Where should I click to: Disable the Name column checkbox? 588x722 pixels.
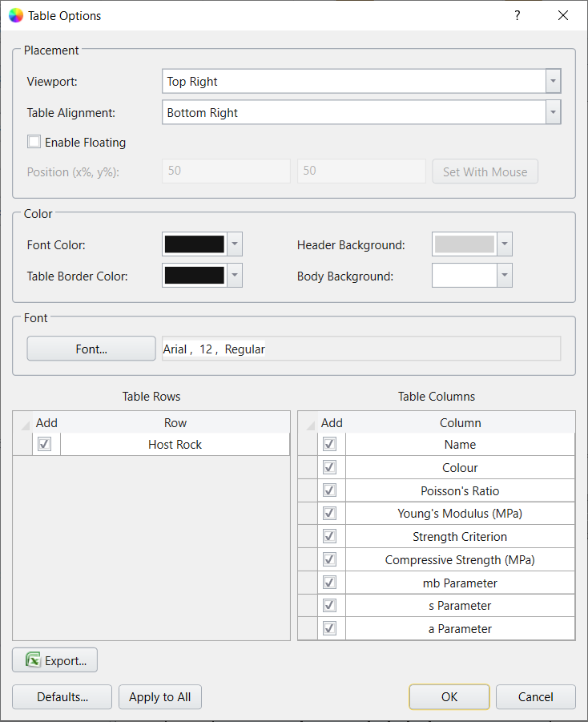[329, 443]
